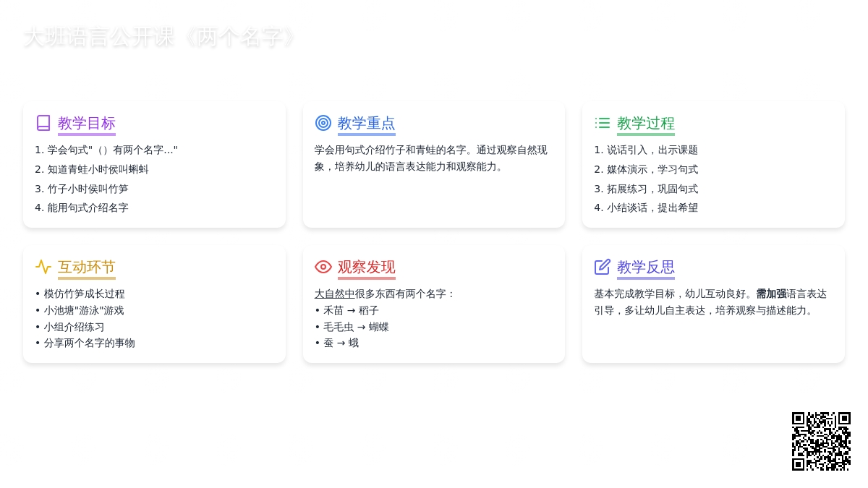Image resolution: width=868 pixels, height=488 pixels.
Task: Click the list icon beside 教学过程
Action: click(x=603, y=123)
